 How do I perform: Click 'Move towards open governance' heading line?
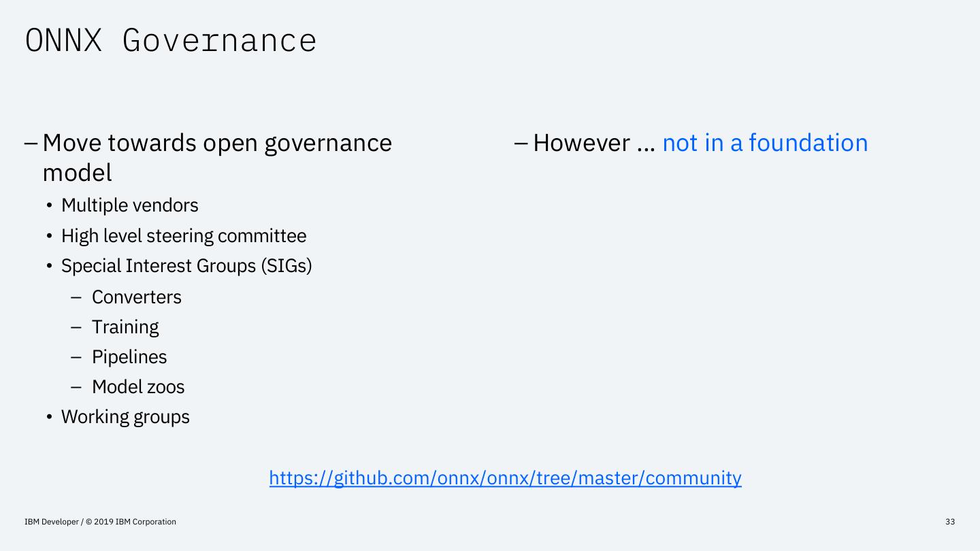[217, 143]
